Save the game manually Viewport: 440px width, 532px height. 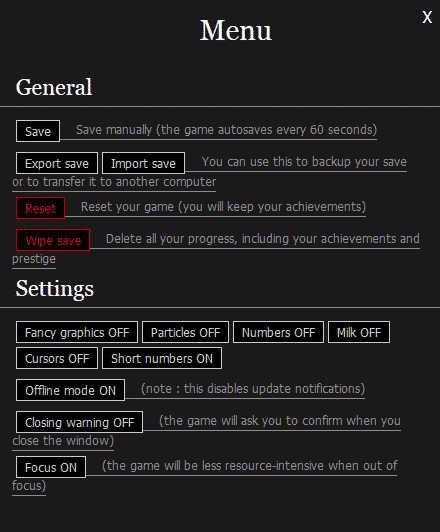[38, 131]
